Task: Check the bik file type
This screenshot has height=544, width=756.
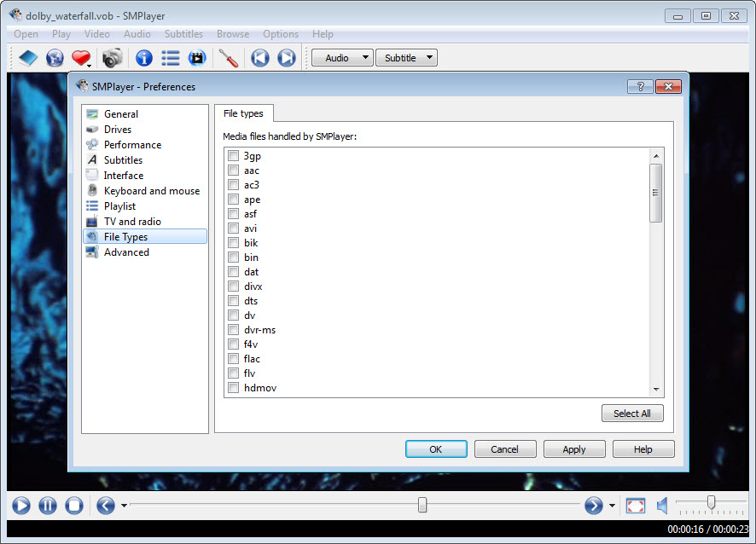Action: coord(233,242)
